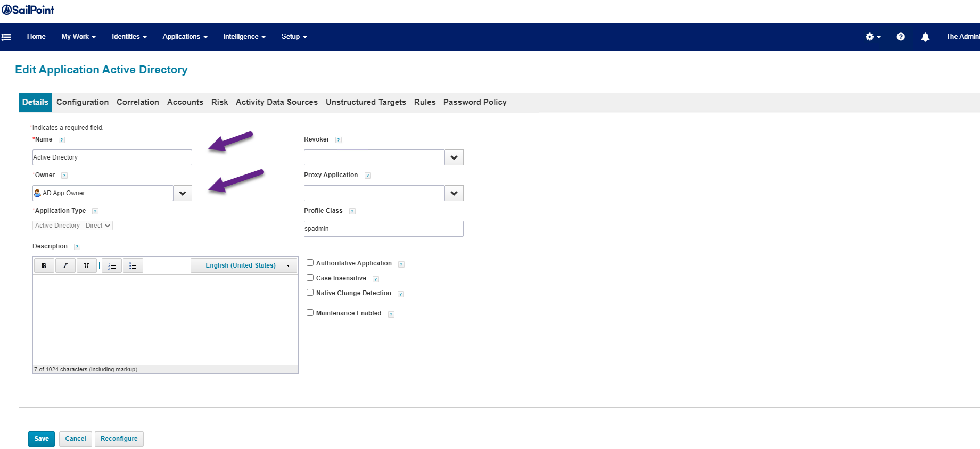Open the Setup menu

294,37
